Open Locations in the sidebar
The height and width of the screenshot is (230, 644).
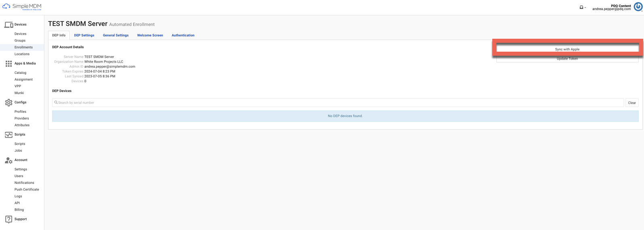point(22,54)
